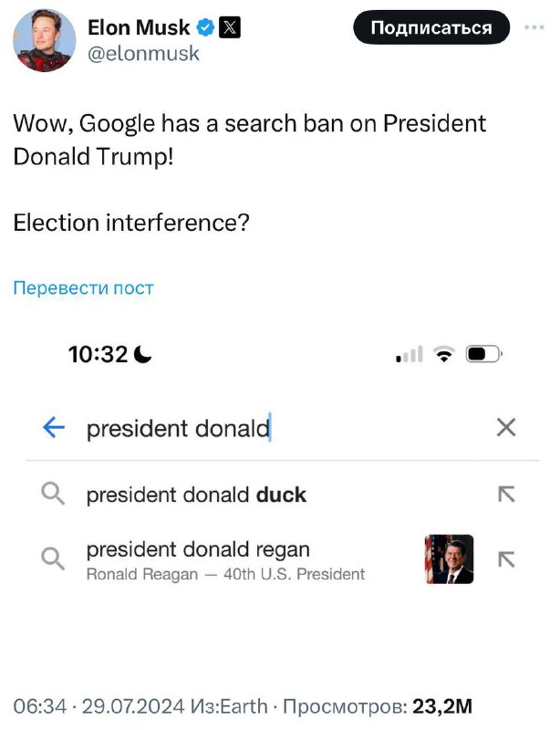Click the Перевести пост translate link
The image size is (560, 730).
point(83,288)
